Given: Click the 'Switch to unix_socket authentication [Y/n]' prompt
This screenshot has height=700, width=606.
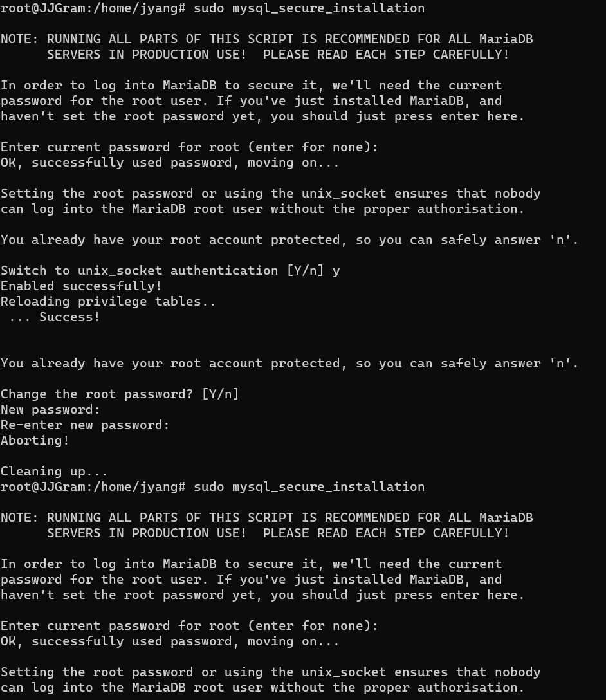Looking at the screenshot, I should click(x=162, y=270).
